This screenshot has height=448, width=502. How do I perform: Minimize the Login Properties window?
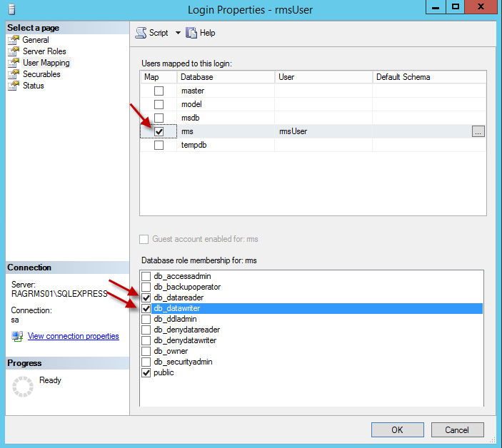pyautogui.click(x=436, y=7)
